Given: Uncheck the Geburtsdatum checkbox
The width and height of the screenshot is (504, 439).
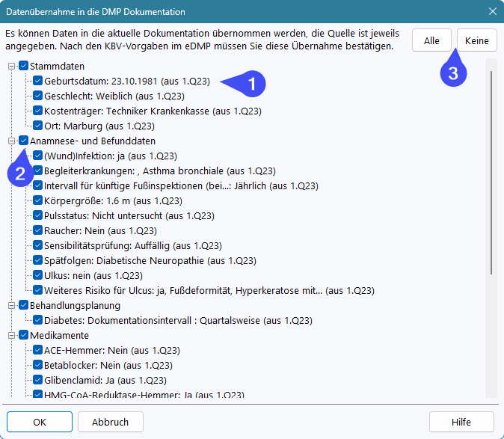Looking at the screenshot, I should [x=37, y=81].
